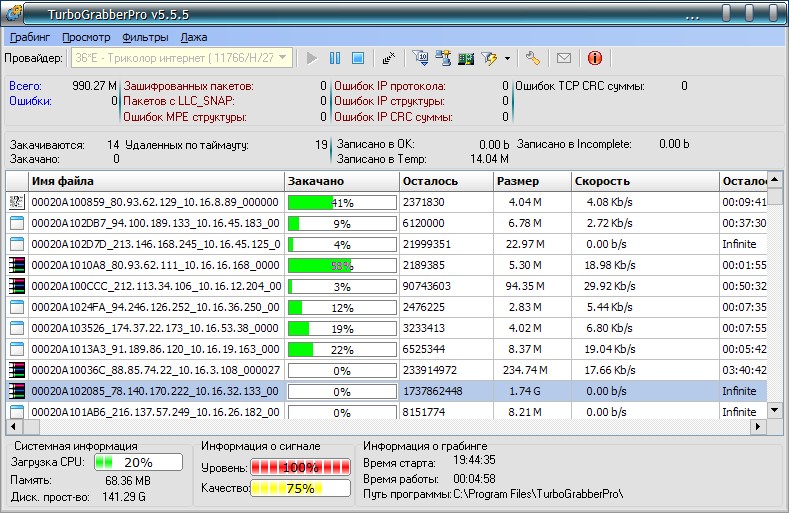The height and width of the screenshot is (513, 789).
Task: Click the envelope mail icon
Action: point(564,58)
